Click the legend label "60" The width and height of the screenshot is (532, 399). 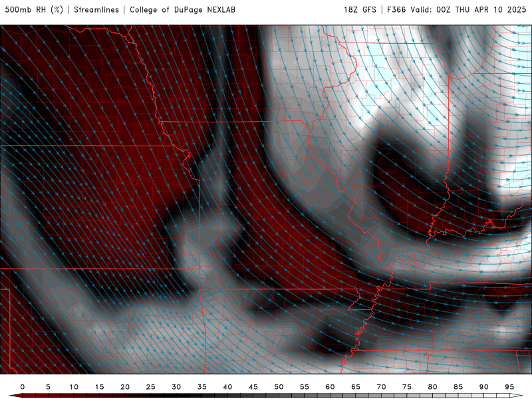[x=330, y=387]
